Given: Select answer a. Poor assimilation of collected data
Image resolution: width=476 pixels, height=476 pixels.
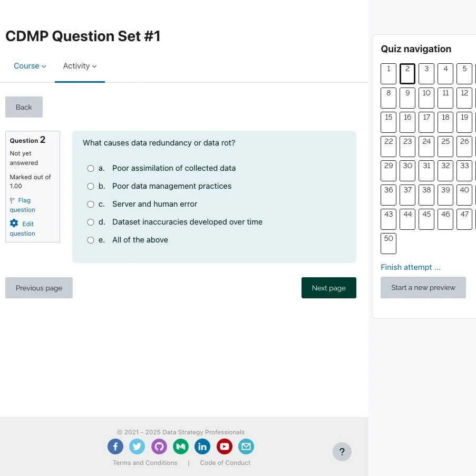Looking at the screenshot, I should tap(91, 169).
